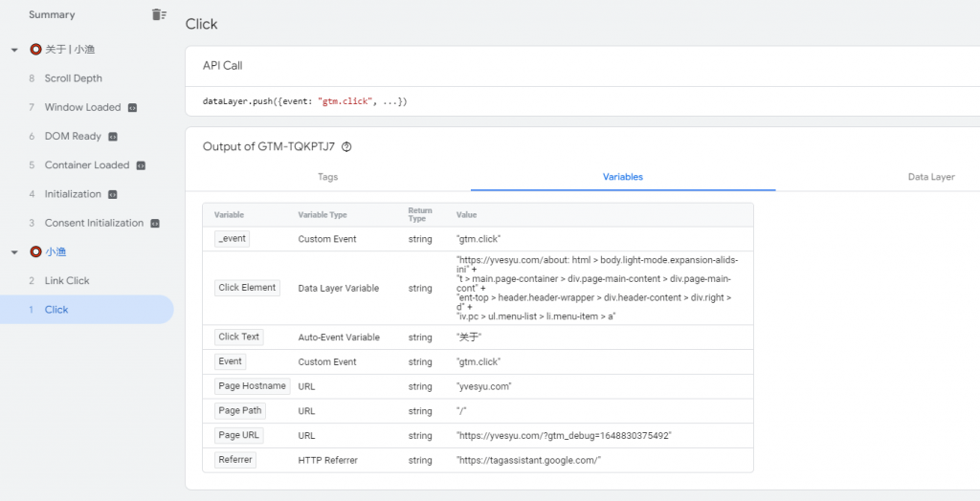
Task: Click the Click Text variable chip
Action: [x=238, y=337]
